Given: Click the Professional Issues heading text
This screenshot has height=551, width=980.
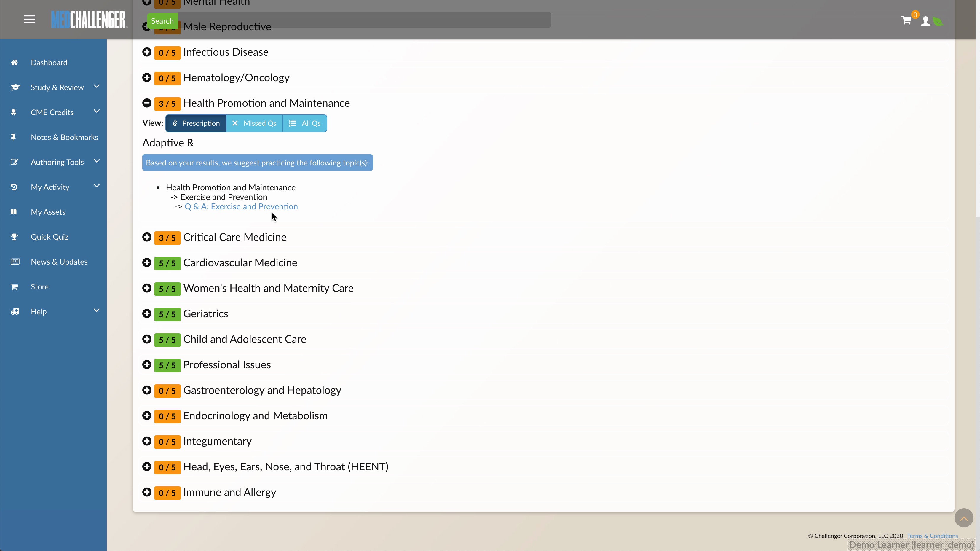Looking at the screenshot, I should click(x=227, y=364).
